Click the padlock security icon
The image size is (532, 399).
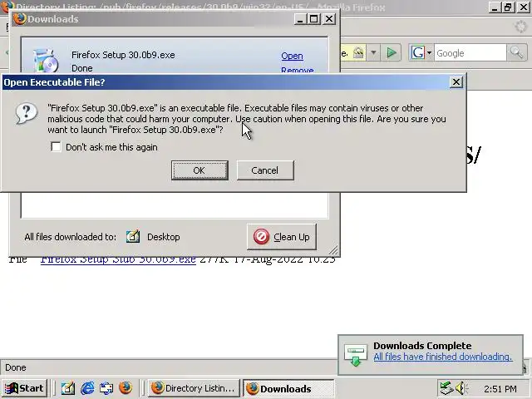[x=358, y=52]
